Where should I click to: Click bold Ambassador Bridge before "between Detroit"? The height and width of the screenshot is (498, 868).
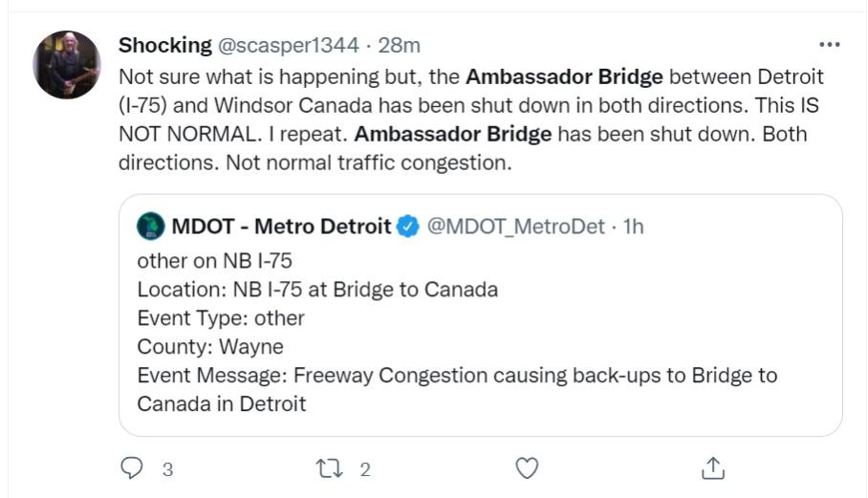[564, 76]
